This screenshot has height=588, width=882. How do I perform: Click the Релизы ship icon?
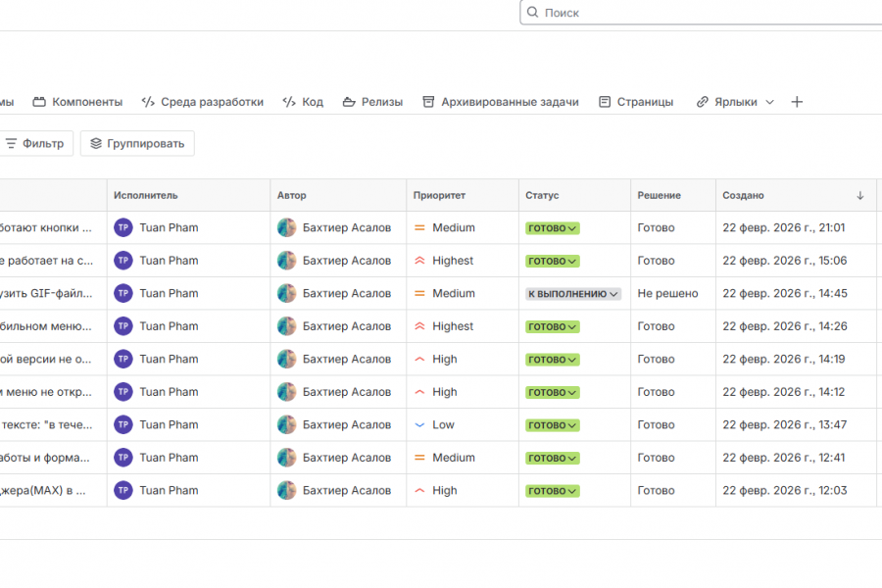(348, 102)
